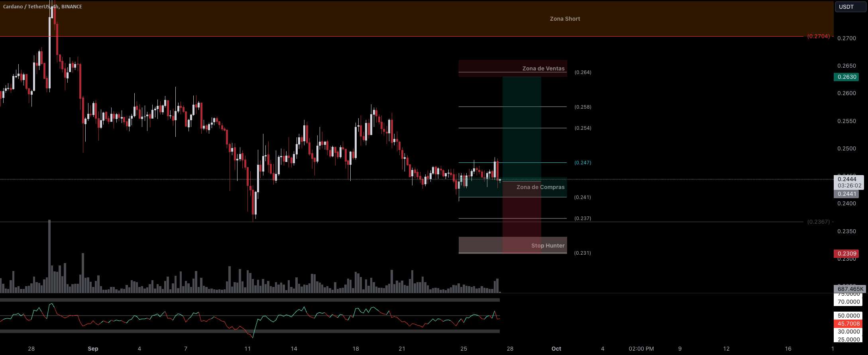Viewport: 868px width, 355px height.
Task: Click the 02:00 PM time axis label
Action: tap(641, 349)
